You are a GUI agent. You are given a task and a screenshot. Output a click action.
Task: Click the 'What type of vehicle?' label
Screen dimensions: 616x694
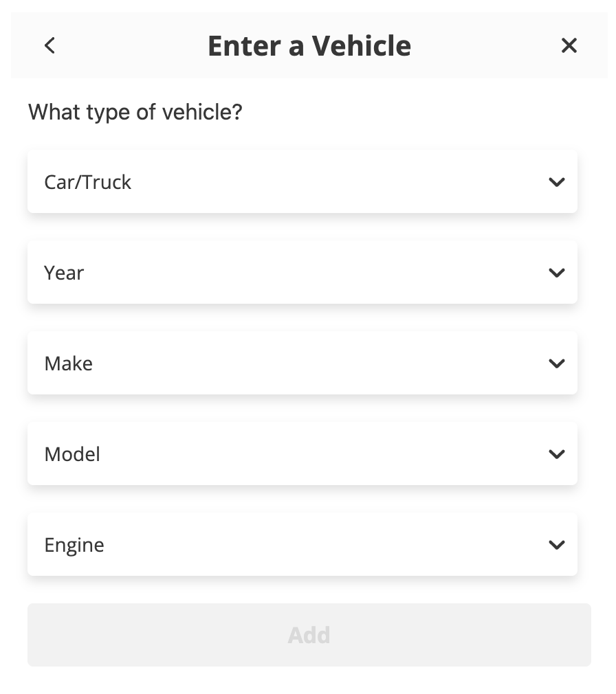pos(135,111)
